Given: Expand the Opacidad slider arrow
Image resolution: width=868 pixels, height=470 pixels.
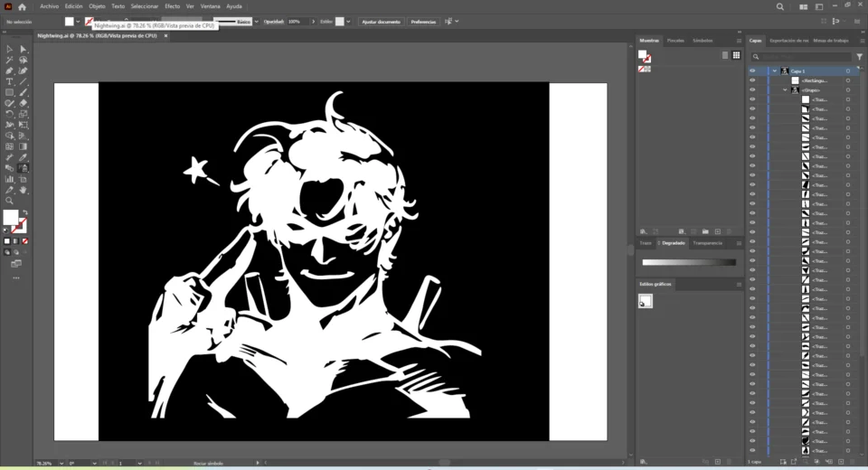Looking at the screenshot, I should click(314, 22).
